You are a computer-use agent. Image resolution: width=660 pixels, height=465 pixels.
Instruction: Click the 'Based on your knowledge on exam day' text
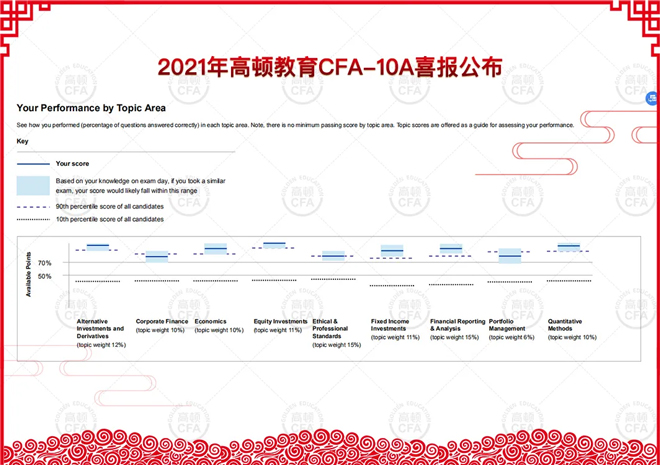141,186
